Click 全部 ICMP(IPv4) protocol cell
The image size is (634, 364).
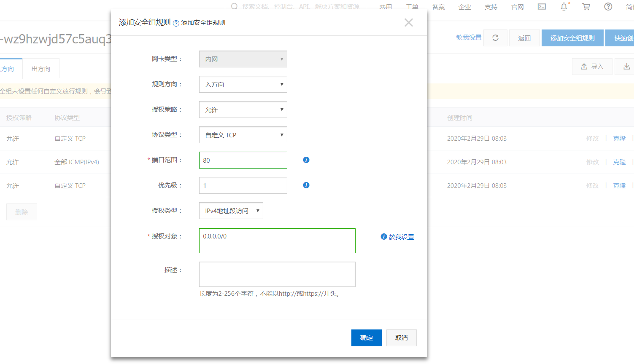(77, 162)
